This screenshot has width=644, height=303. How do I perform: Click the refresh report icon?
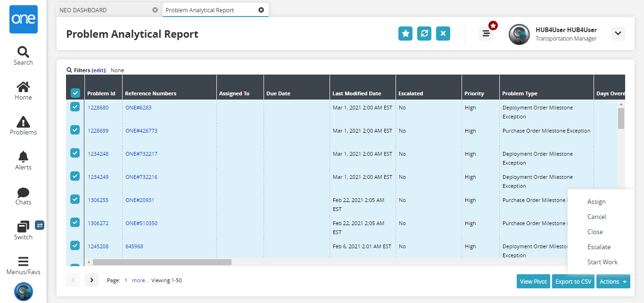(x=424, y=34)
